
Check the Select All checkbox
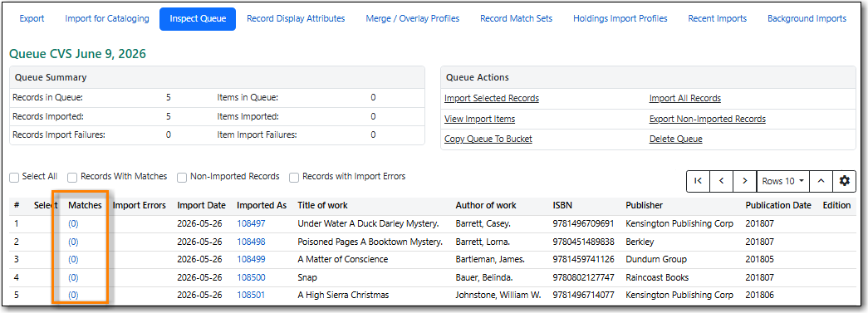pos(14,177)
